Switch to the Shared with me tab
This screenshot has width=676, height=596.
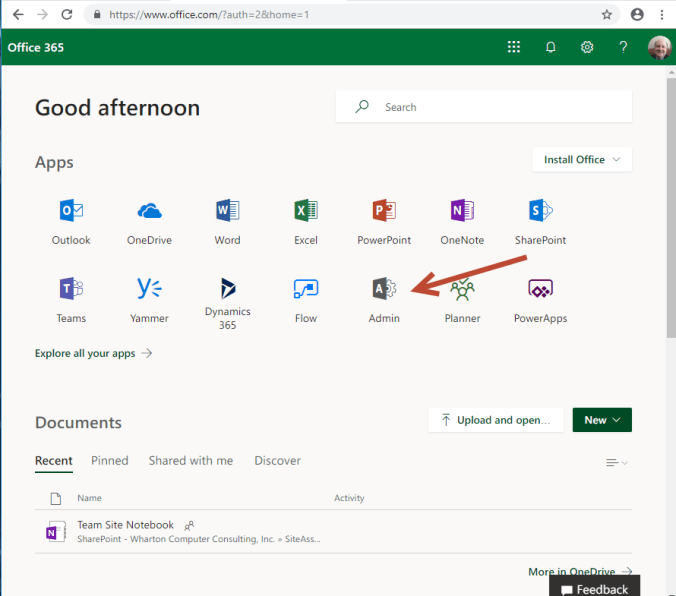tap(191, 461)
